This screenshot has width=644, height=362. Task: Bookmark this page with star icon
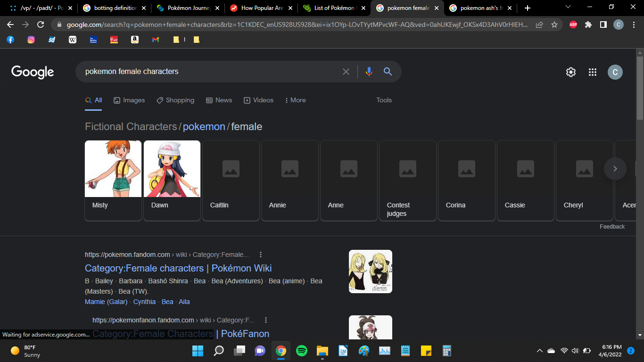pos(554,25)
